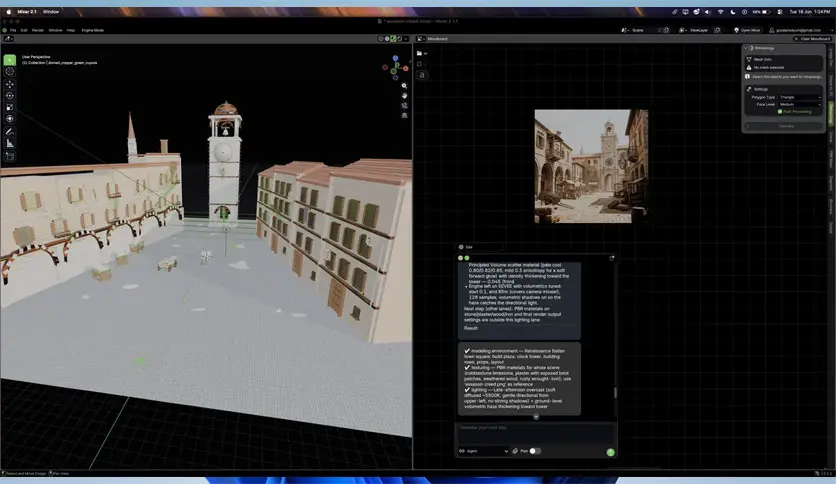Open the 3D viewport editor type dropdown
The width and height of the screenshot is (836, 484).
pyautogui.click(x=9, y=39)
